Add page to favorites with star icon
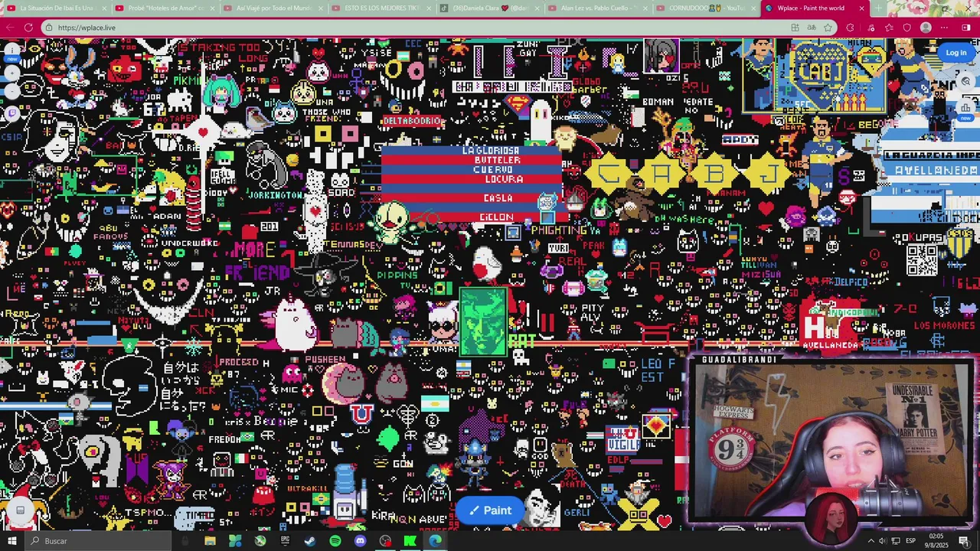The width and height of the screenshot is (980, 551). pyautogui.click(x=828, y=28)
